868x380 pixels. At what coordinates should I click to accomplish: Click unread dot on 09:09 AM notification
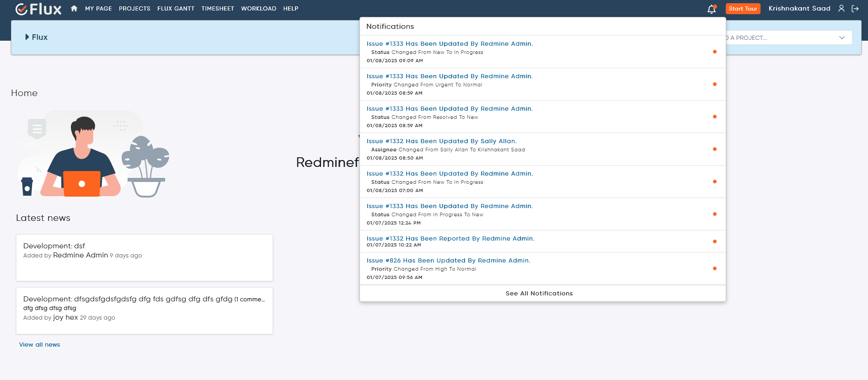click(714, 52)
